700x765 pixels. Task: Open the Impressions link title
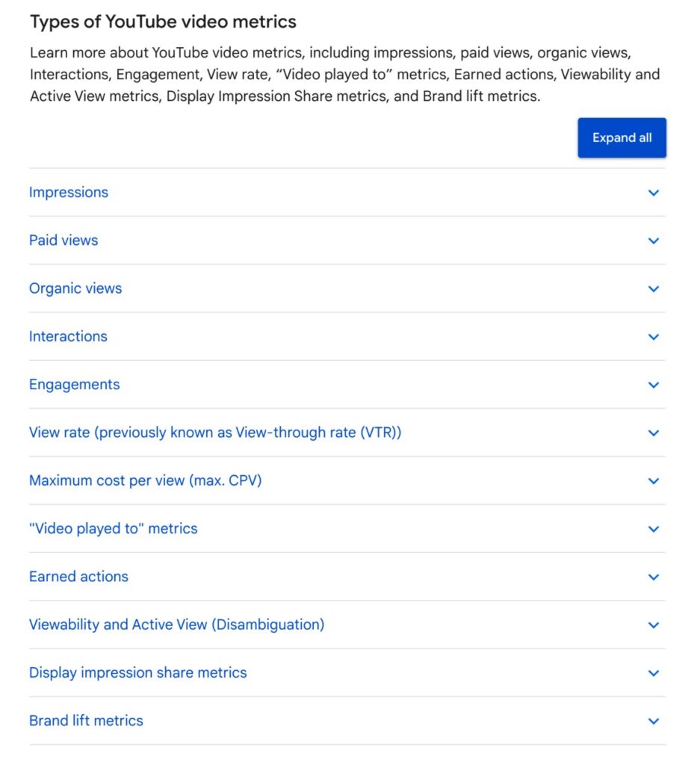[69, 193]
